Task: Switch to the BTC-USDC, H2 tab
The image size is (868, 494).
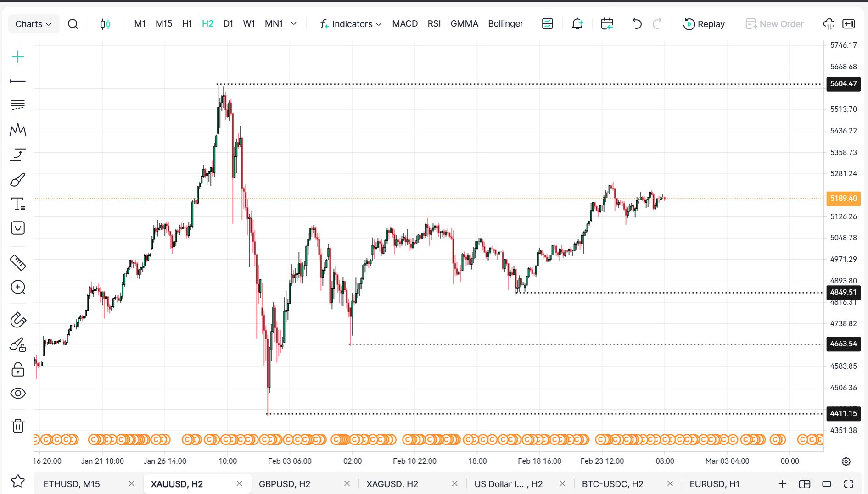Action: tap(612, 484)
